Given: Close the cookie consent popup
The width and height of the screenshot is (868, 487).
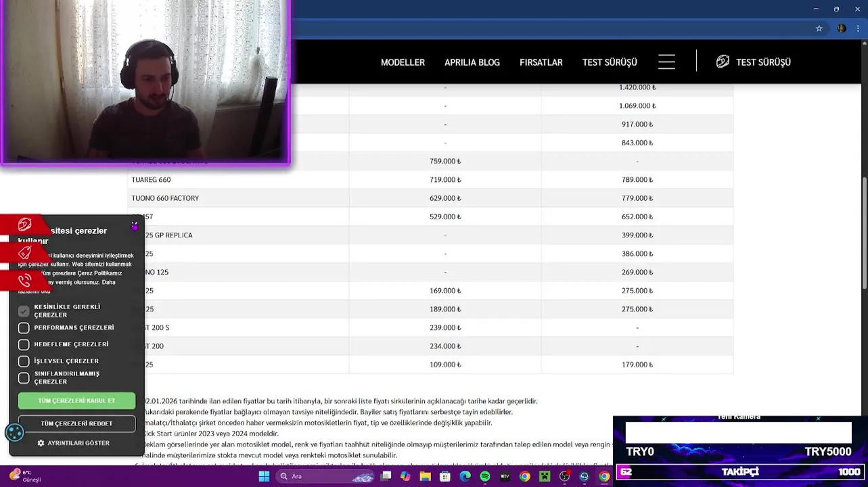Looking at the screenshot, I should (x=135, y=226).
